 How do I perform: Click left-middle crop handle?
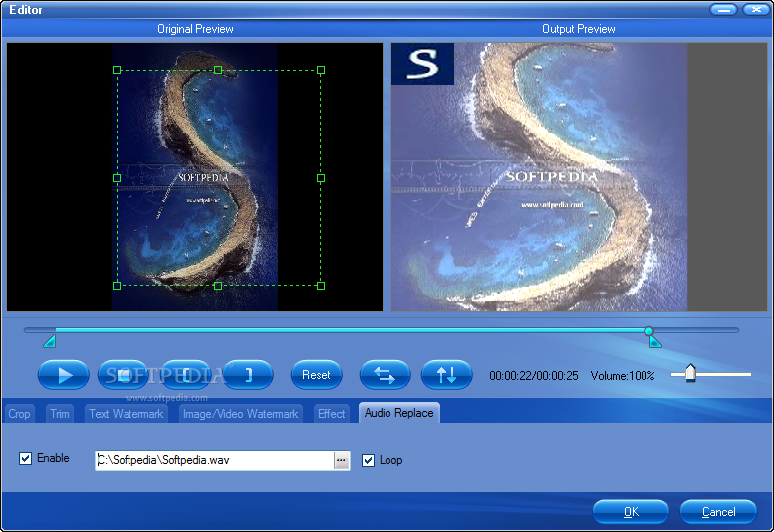click(117, 178)
